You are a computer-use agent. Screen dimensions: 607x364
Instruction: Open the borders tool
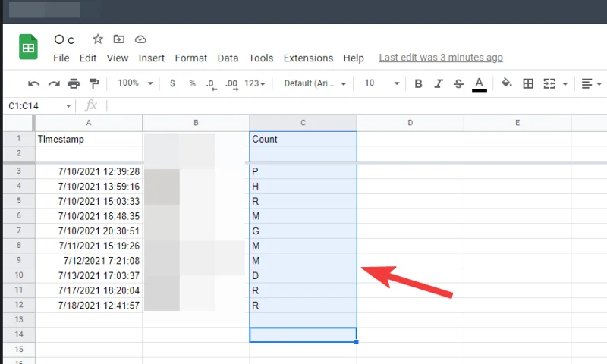(x=528, y=83)
